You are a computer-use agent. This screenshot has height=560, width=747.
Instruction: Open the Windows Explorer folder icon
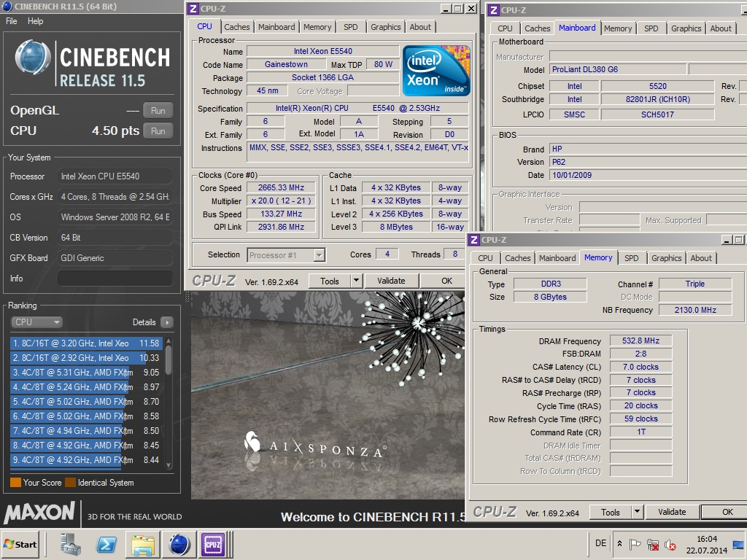click(142, 545)
